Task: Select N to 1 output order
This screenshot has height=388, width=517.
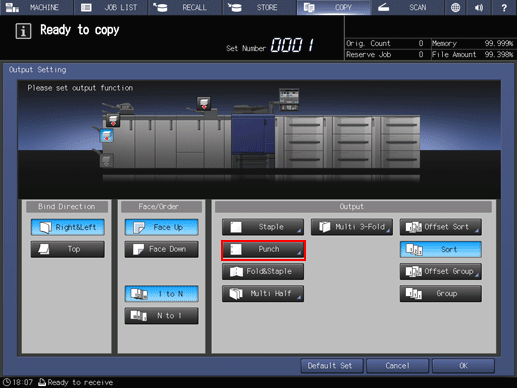Action: pyautogui.click(x=162, y=315)
